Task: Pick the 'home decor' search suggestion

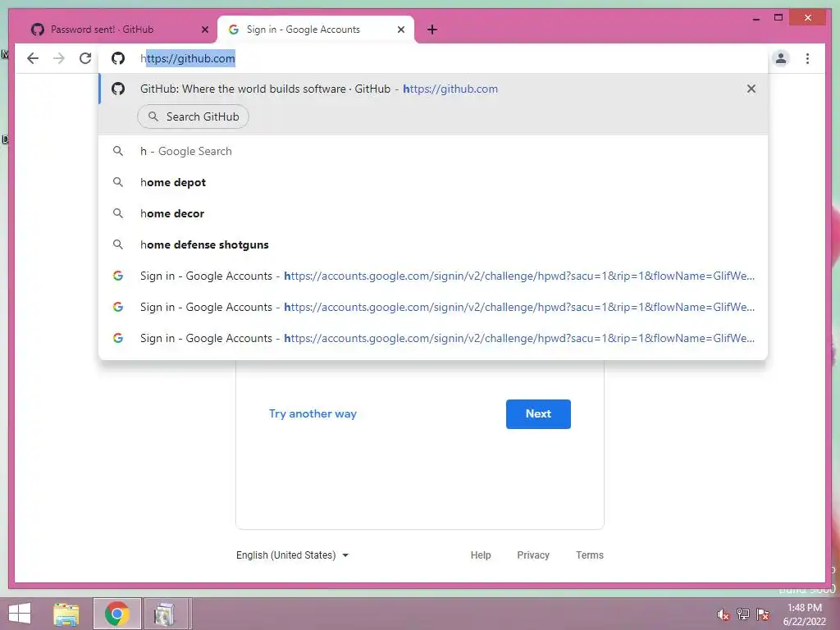Action: [x=433, y=213]
